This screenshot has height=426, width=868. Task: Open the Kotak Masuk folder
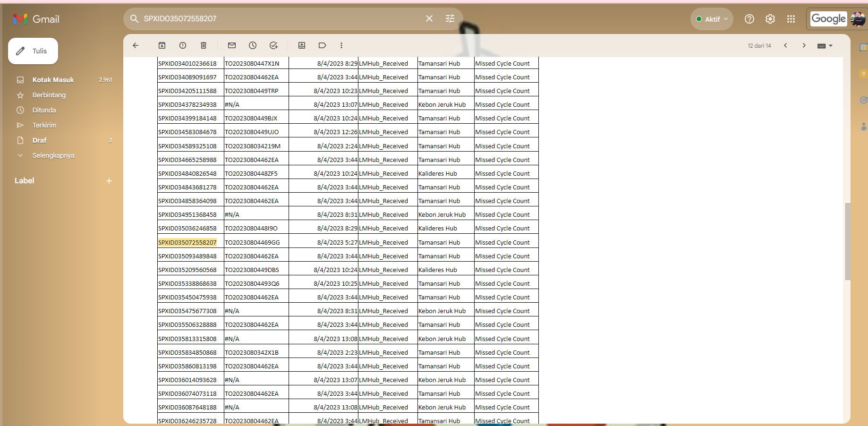click(53, 80)
